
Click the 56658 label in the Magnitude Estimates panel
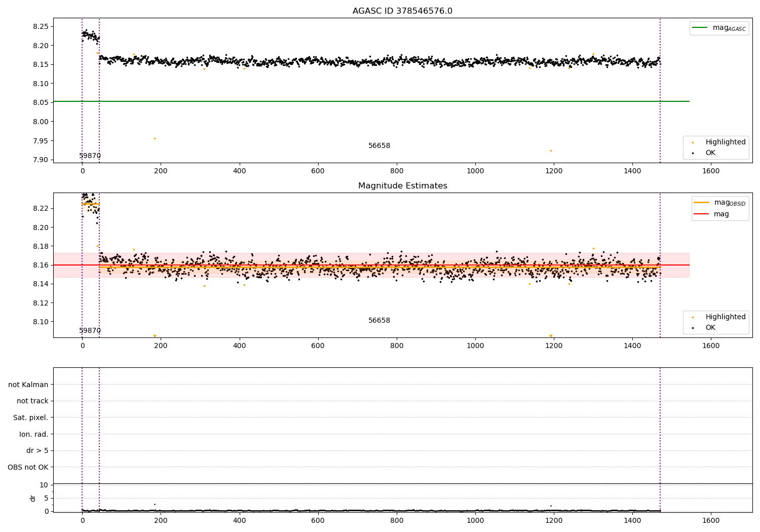[379, 321]
